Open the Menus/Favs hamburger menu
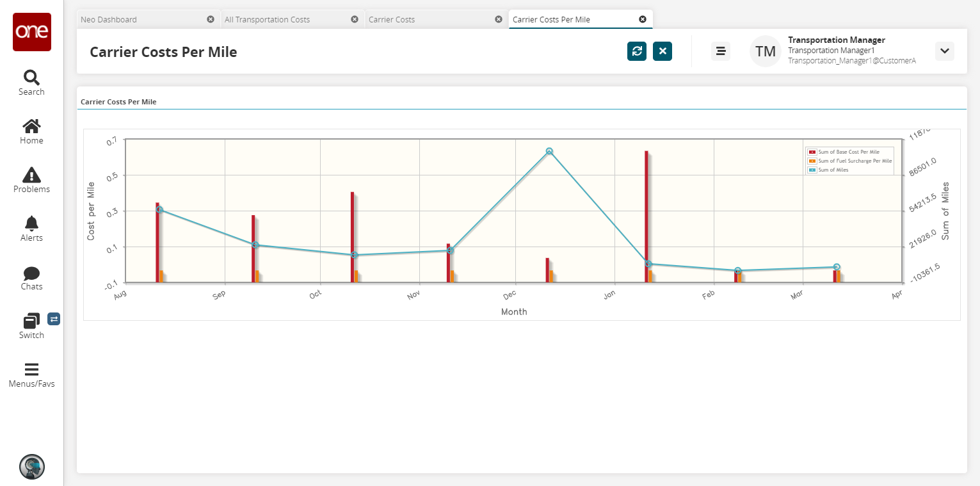980x486 pixels. pos(31,375)
